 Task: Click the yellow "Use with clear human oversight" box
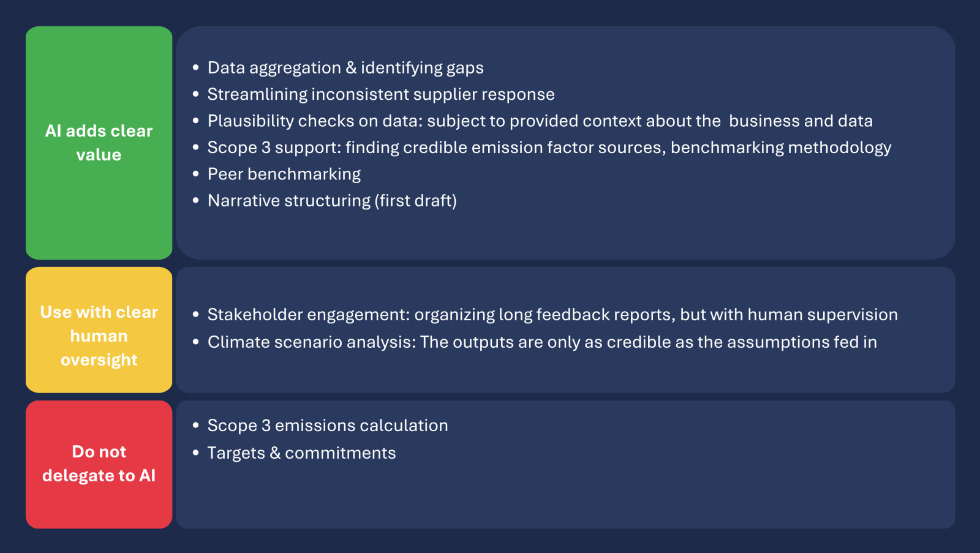[99, 329]
